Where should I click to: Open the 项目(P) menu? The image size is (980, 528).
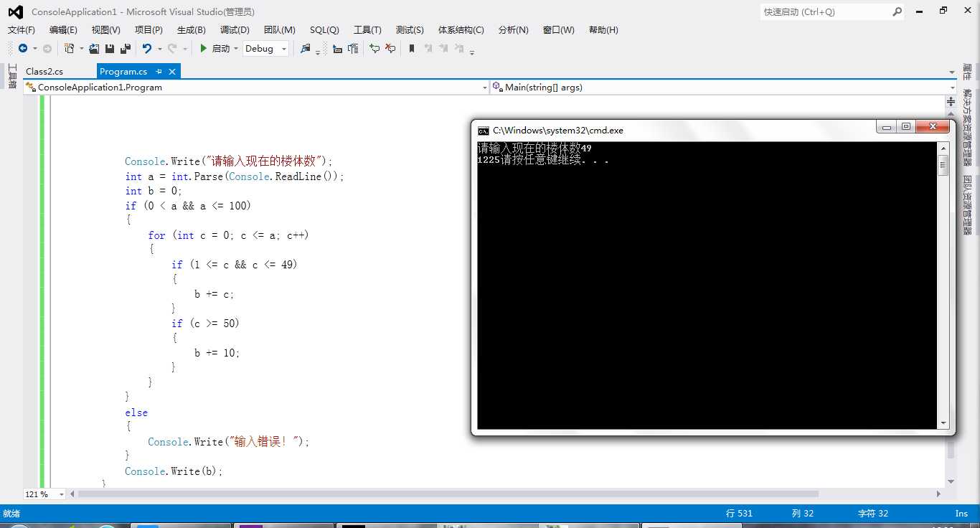click(149, 29)
